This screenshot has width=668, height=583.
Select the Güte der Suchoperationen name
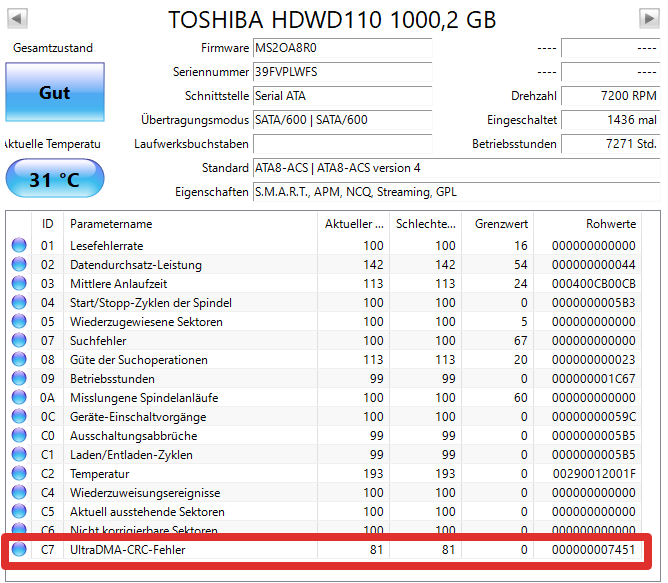point(138,360)
